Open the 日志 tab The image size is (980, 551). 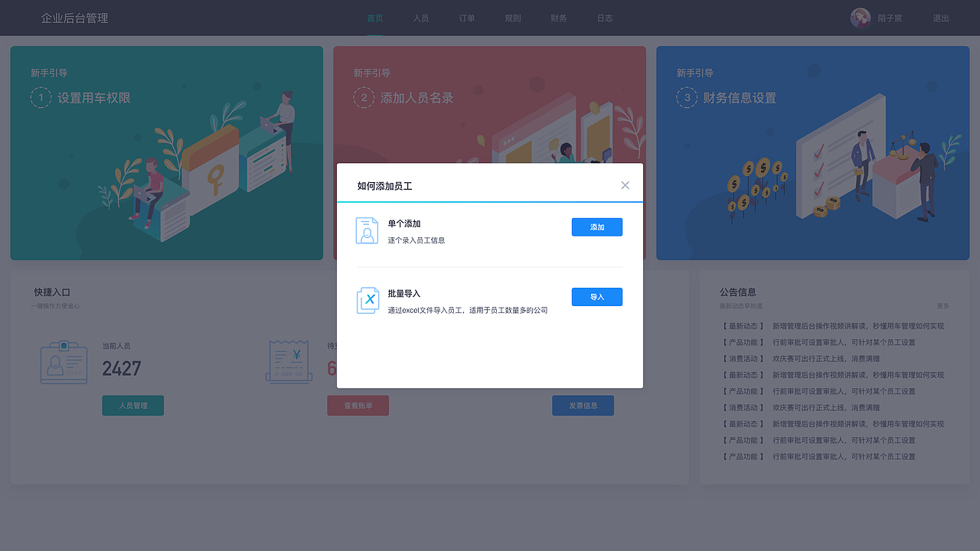pyautogui.click(x=605, y=18)
